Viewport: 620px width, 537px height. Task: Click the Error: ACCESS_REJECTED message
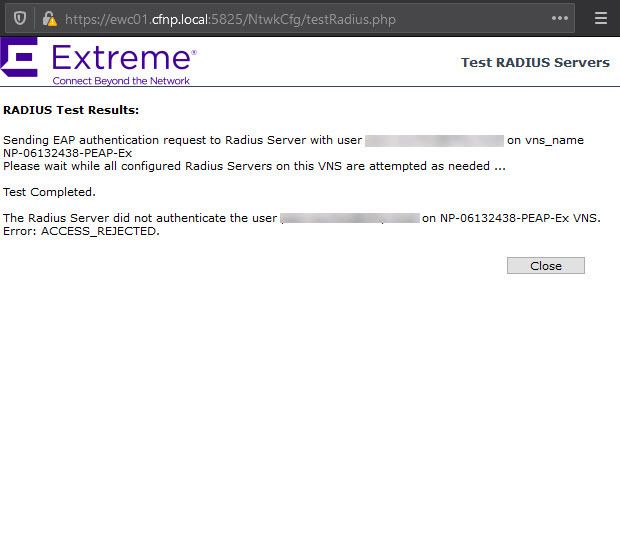[x=81, y=231]
